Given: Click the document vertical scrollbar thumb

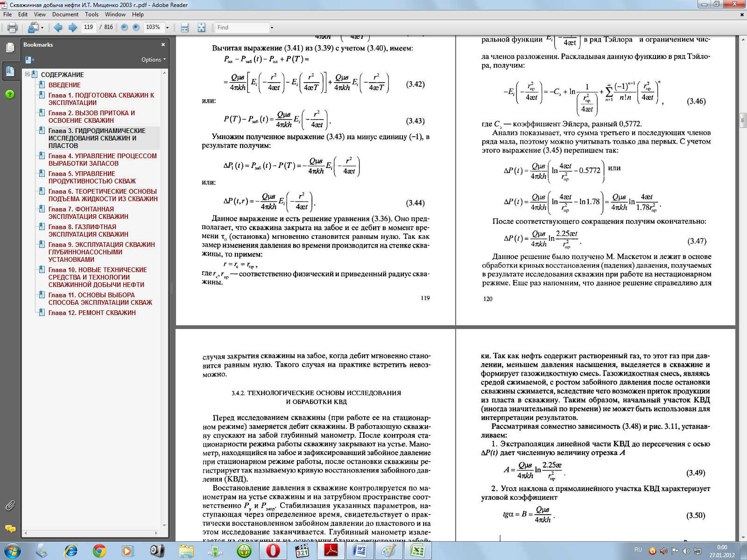Looking at the screenshot, I should coord(743,120).
